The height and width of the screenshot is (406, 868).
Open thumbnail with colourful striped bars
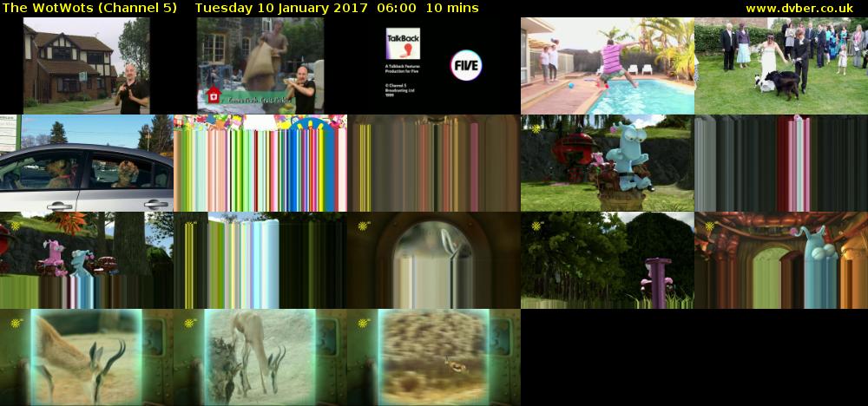[x=260, y=163]
